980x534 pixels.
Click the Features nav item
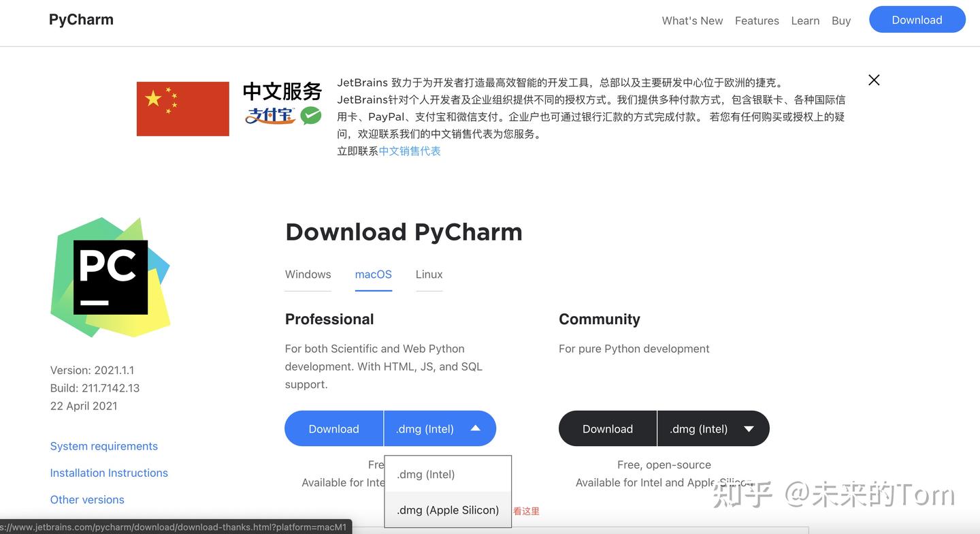click(757, 20)
